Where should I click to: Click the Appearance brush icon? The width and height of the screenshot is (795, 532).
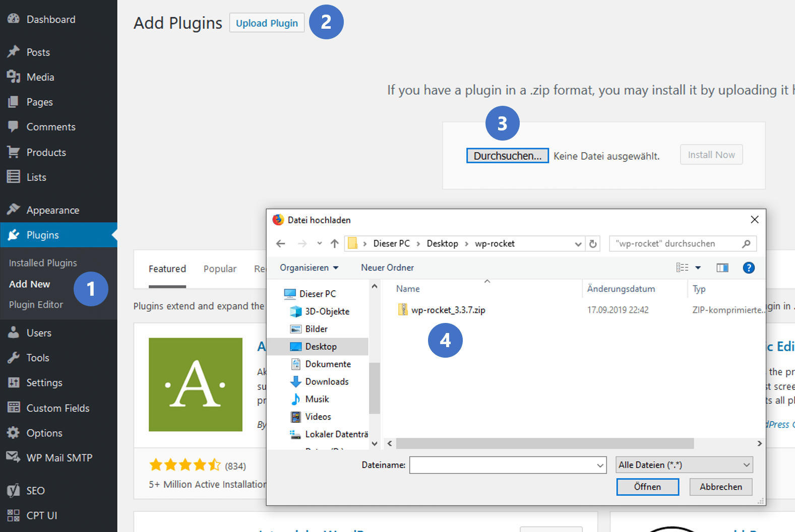coord(13,210)
